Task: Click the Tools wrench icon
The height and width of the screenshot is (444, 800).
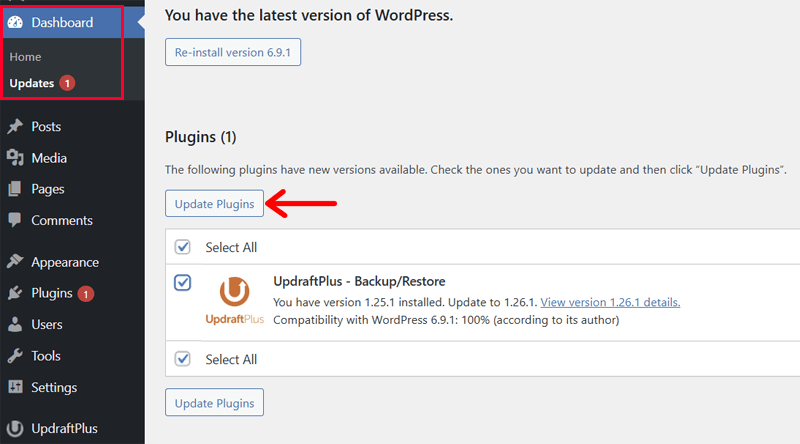Action: tap(15, 356)
